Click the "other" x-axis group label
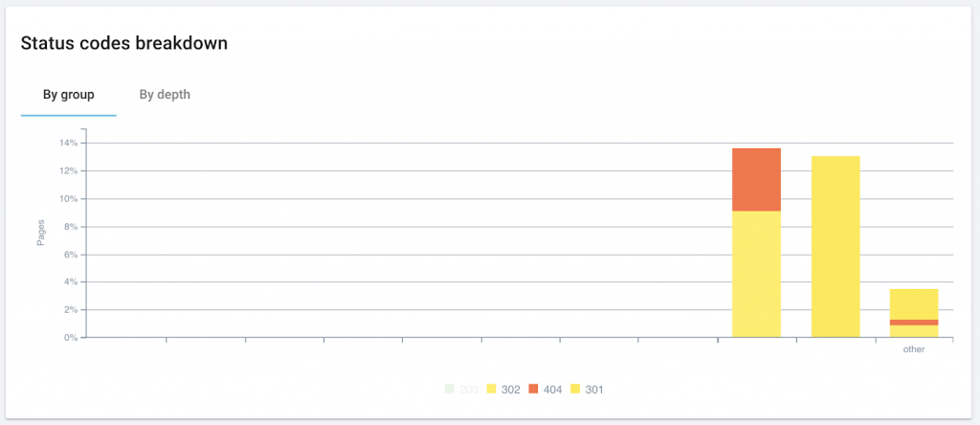 tap(914, 349)
